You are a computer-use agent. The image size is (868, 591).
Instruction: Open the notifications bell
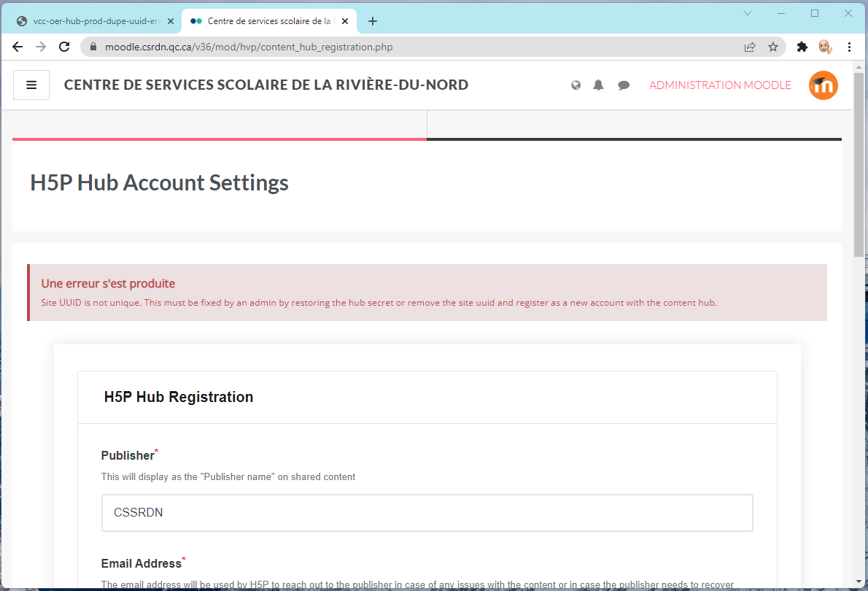pyautogui.click(x=598, y=85)
